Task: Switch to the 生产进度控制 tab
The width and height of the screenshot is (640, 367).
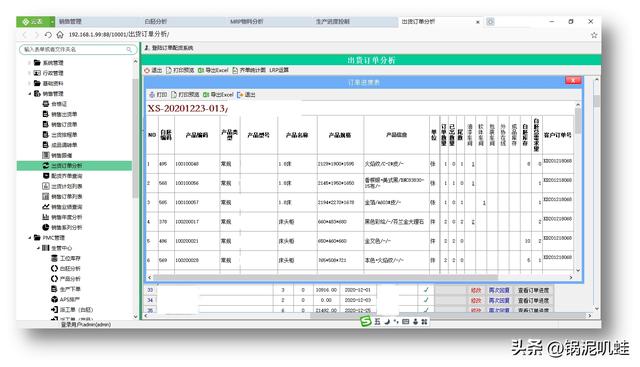Action: coord(333,22)
